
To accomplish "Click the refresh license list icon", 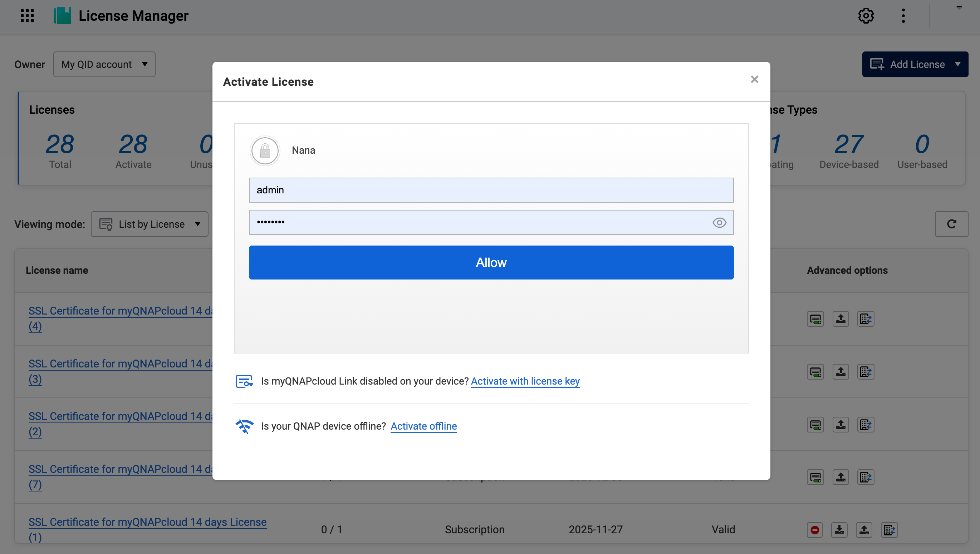I will tap(951, 224).
